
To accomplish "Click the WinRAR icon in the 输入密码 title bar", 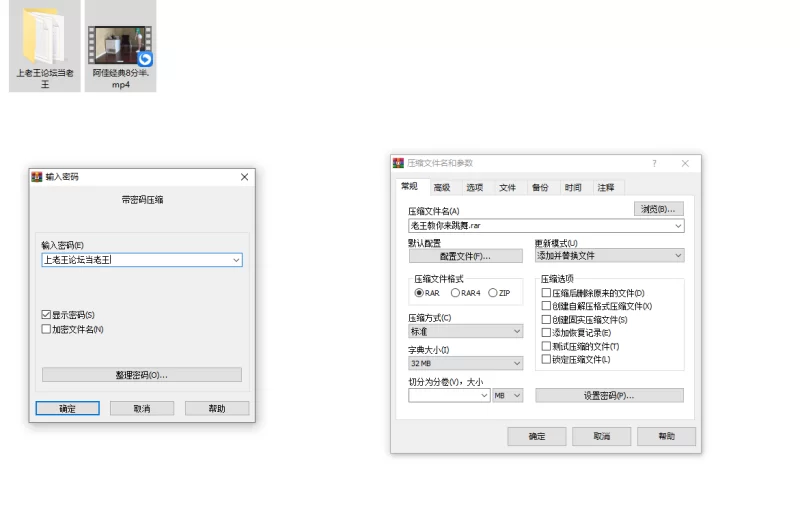I will coord(37,177).
